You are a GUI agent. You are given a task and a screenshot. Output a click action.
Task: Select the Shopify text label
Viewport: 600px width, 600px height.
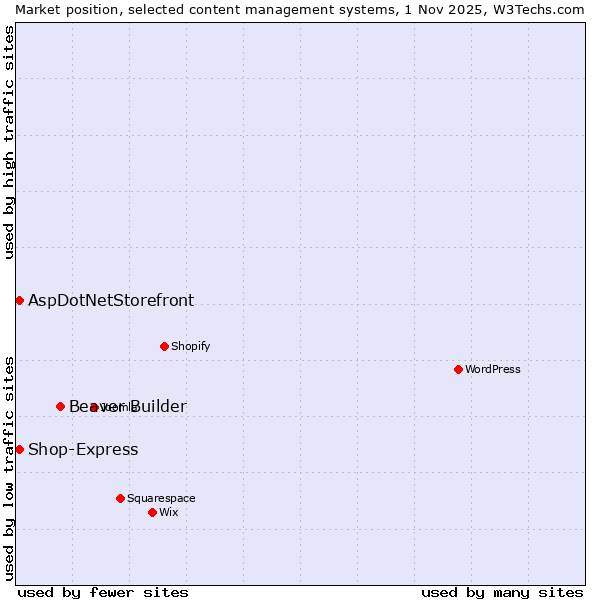coord(190,346)
